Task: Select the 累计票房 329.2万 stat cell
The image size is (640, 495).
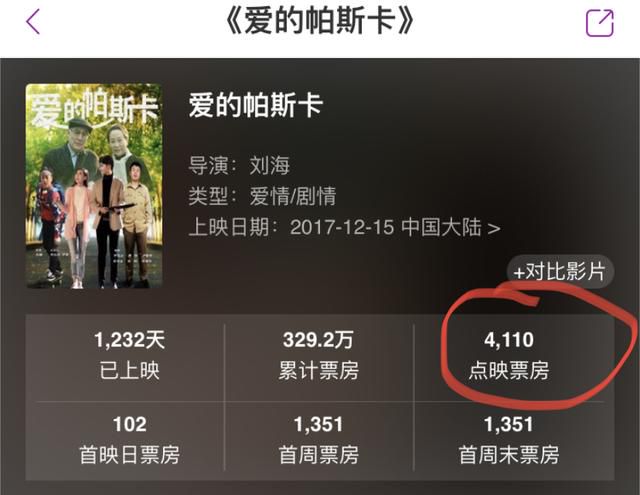Action: coord(319,356)
